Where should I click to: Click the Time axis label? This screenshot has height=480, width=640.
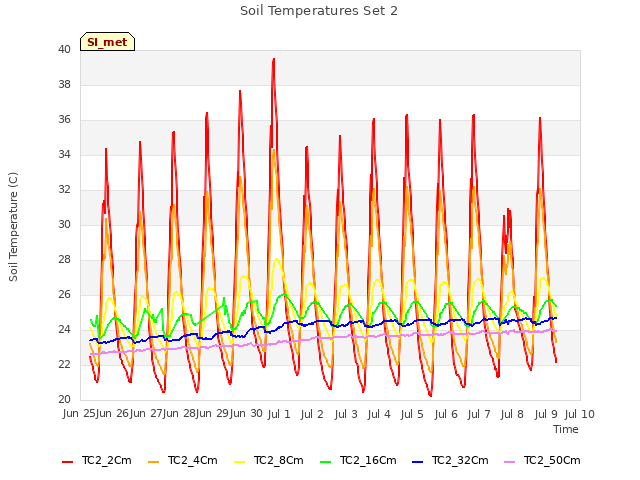pyautogui.click(x=566, y=429)
